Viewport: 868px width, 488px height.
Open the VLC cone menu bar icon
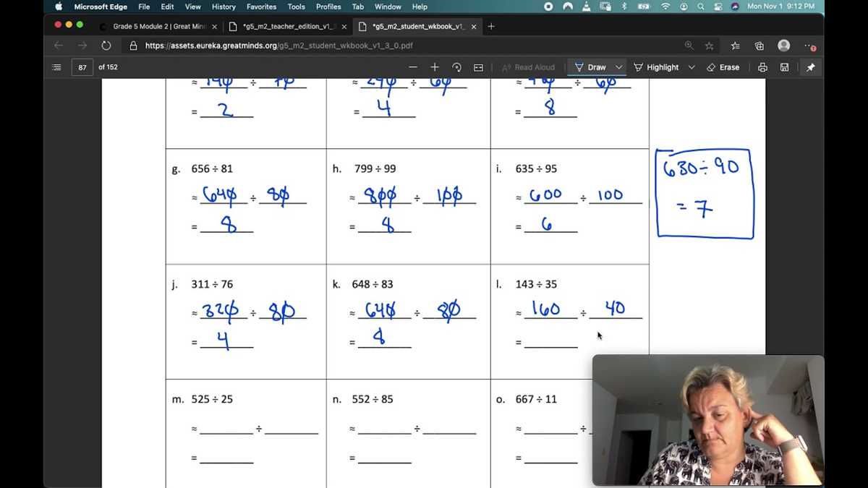click(585, 7)
